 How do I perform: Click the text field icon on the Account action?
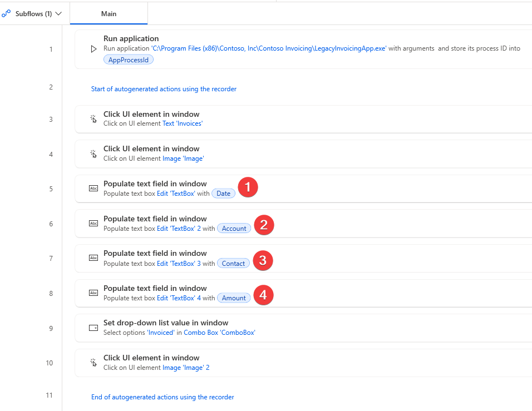(93, 224)
